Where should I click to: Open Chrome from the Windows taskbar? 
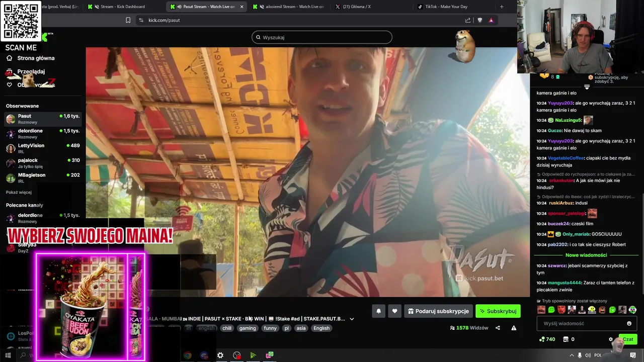(x=187, y=355)
